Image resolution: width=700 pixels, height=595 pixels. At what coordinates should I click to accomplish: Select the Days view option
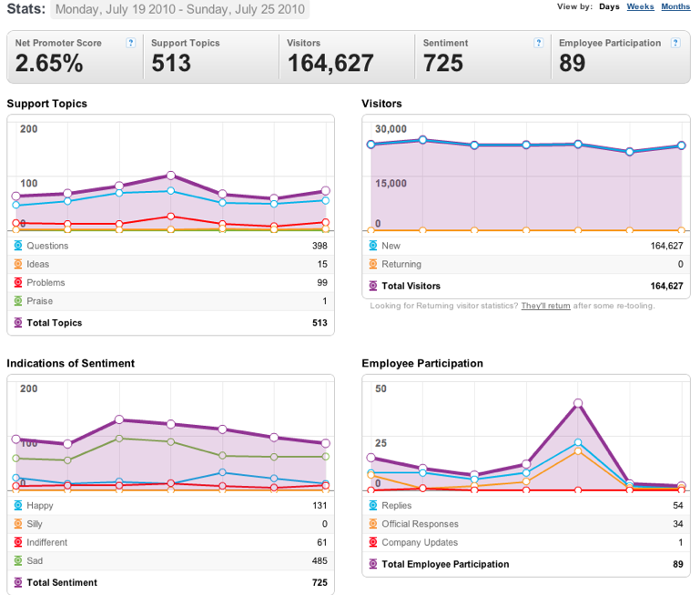(x=609, y=6)
